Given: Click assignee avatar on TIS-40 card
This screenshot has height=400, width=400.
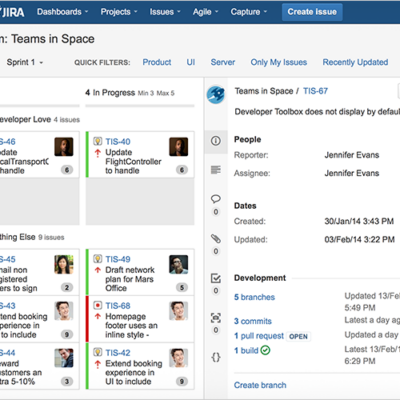Looking at the screenshot, I should (x=179, y=147).
